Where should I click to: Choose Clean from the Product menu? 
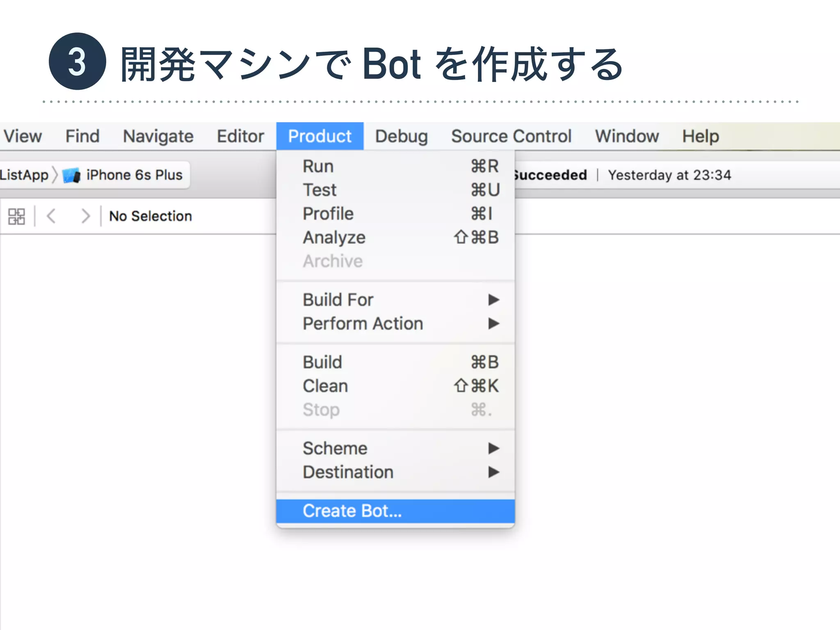[396, 386]
